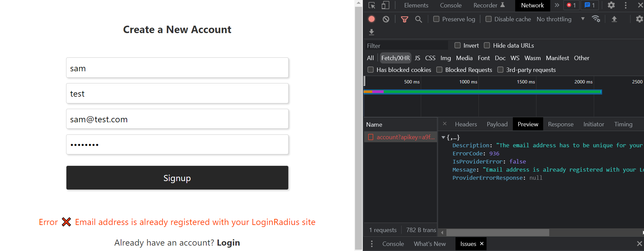
Task: Filter requests by All types
Action: coord(370,58)
